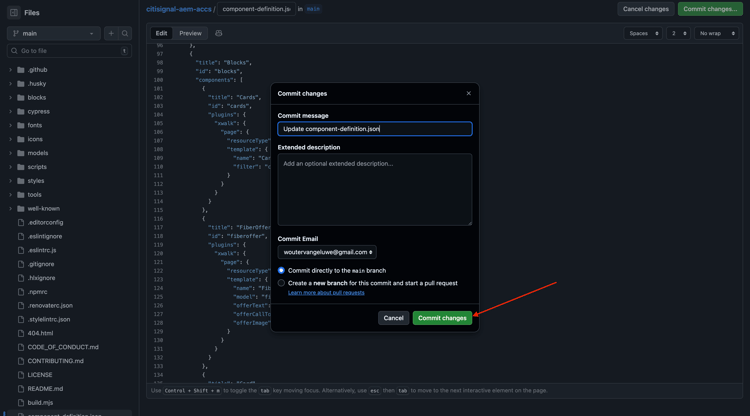This screenshot has height=416, width=750.
Task: Click the blocks folder icon
Action: click(21, 98)
